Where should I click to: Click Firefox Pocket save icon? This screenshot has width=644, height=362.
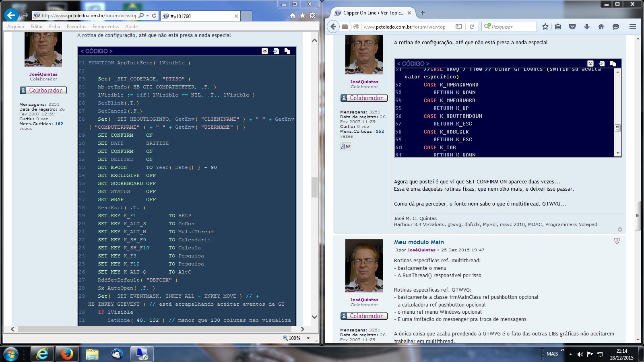click(572, 27)
